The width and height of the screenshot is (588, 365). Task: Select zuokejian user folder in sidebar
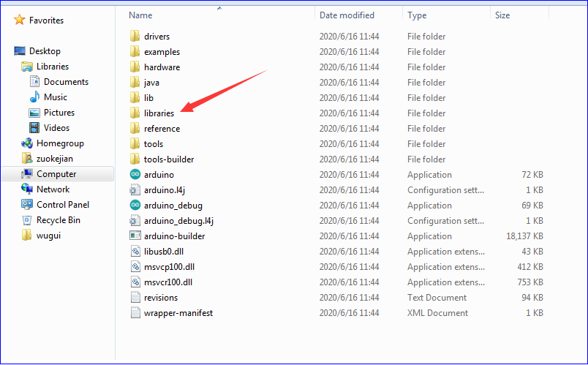tap(54, 159)
